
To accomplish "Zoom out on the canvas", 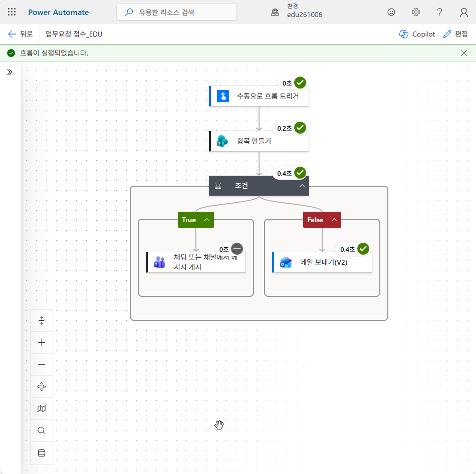I will 42,364.
